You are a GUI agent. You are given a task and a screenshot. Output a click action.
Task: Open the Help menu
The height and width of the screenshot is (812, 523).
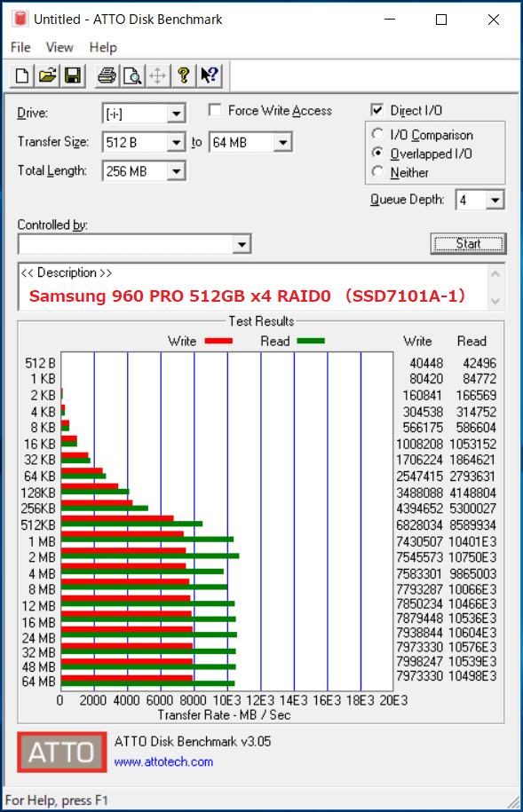tap(103, 47)
